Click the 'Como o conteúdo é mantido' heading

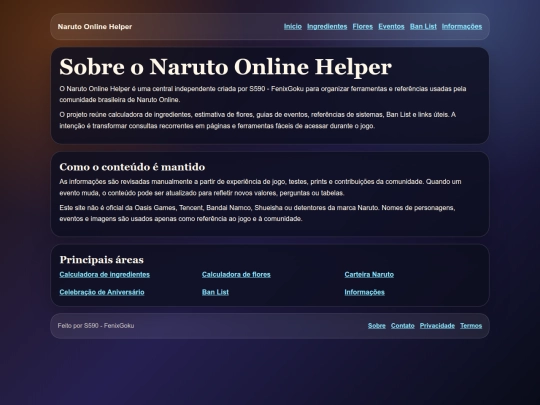132,167
